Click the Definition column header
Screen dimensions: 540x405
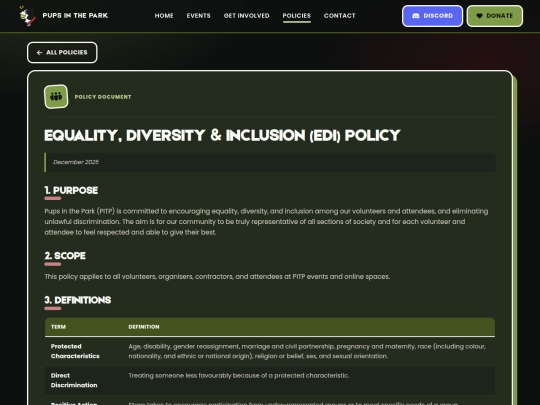pos(144,327)
